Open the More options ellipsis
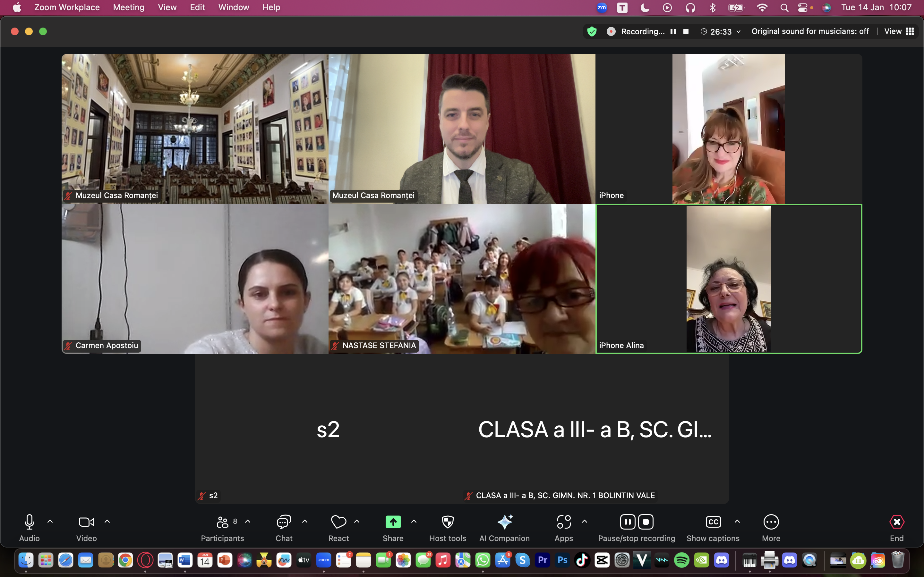Screen dimensions: 924x577 pos(771,522)
